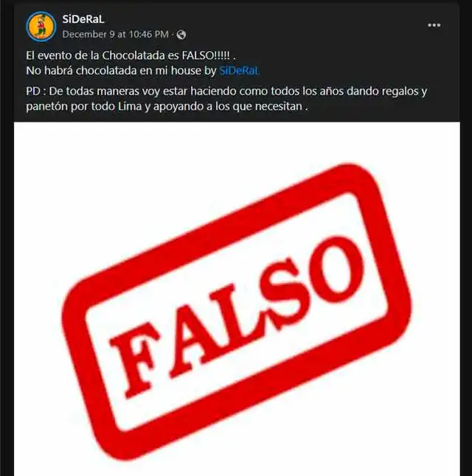This screenshot has height=476, width=472.
Task: Click the word 'panetón' in the post
Action: pos(47,107)
